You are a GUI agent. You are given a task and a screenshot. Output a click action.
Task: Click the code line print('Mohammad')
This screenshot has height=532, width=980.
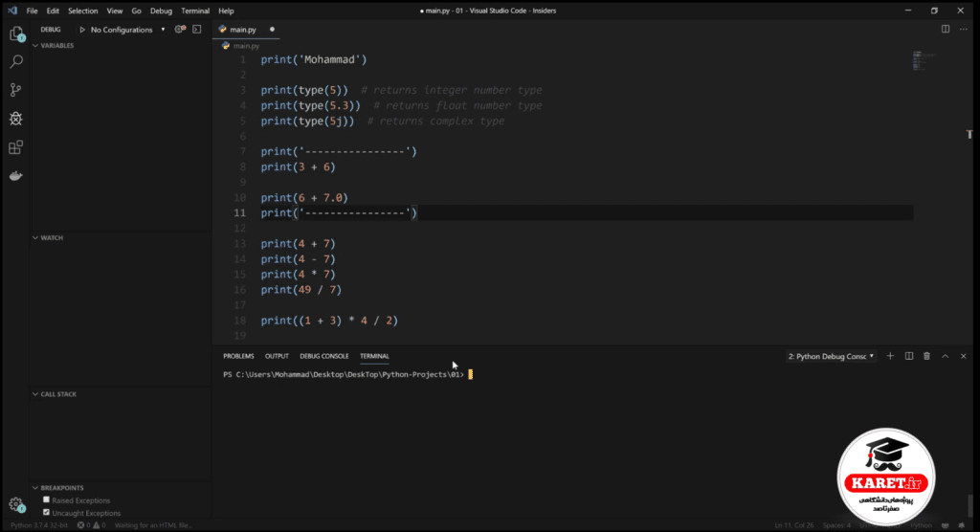click(x=314, y=59)
